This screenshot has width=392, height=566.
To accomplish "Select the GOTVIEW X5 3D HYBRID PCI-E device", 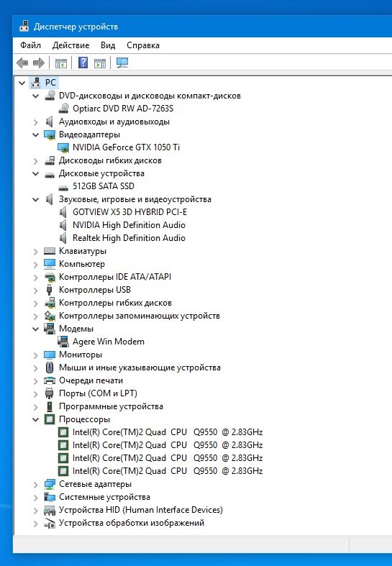I will pyautogui.click(x=129, y=212).
